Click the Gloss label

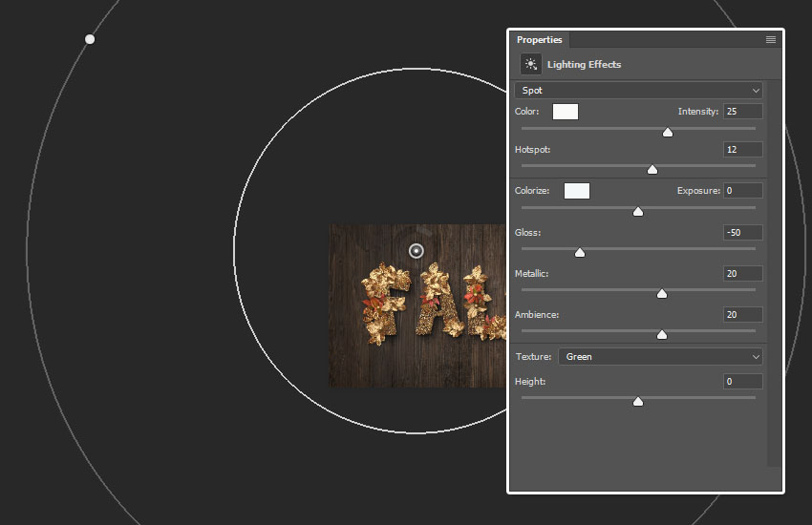pos(527,233)
